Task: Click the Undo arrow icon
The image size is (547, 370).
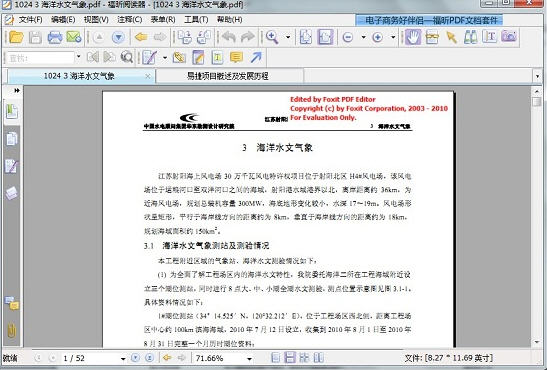Action: click(x=228, y=37)
